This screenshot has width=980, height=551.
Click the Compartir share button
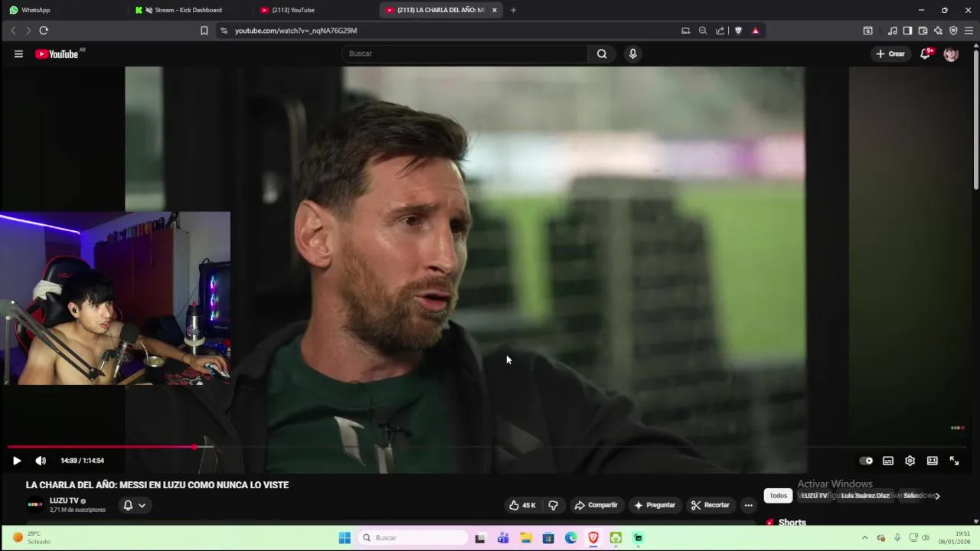(596, 505)
